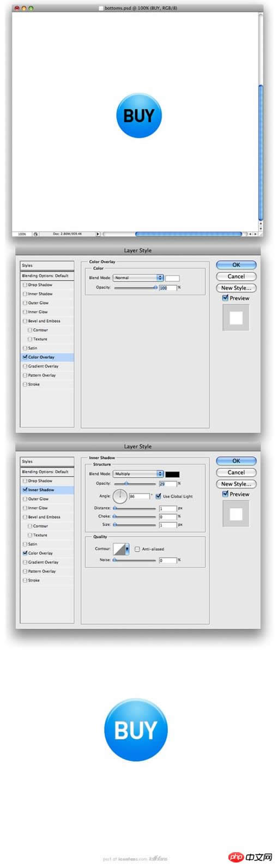Uncheck Inner Shadow in the styles list
Viewport: 278px width, 868px height.
coord(25,490)
